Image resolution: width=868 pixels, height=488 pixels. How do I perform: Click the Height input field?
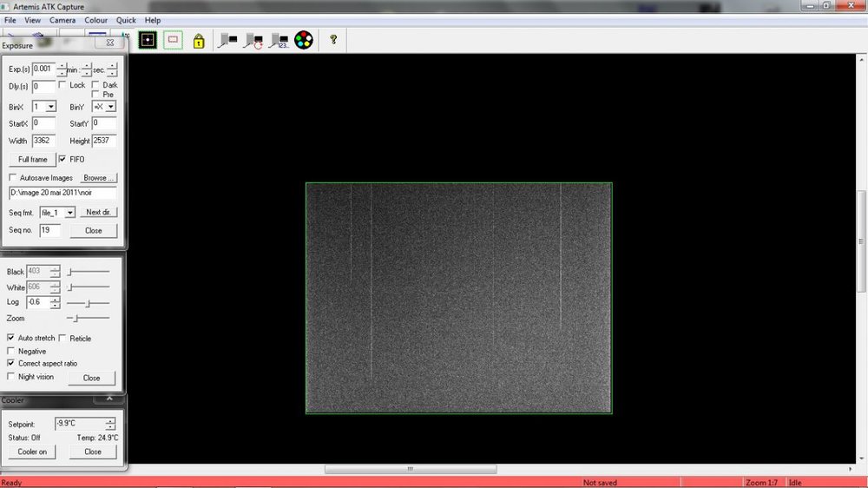pyautogui.click(x=104, y=141)
